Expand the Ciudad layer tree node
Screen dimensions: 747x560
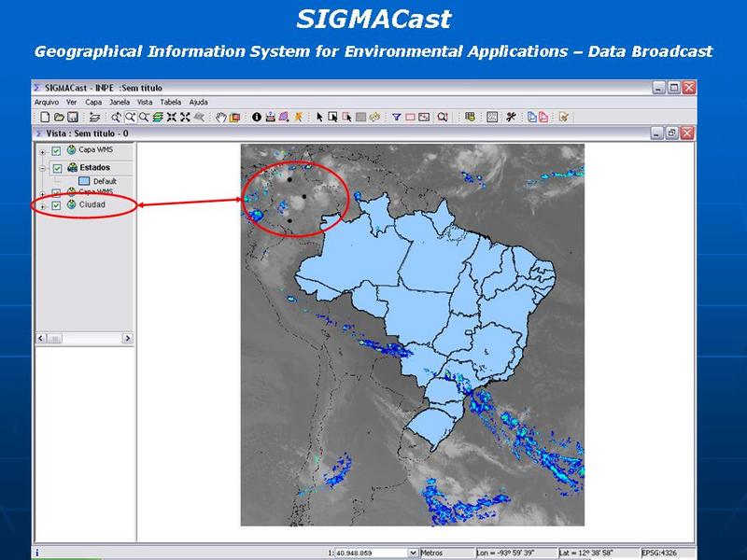[42, 206]
